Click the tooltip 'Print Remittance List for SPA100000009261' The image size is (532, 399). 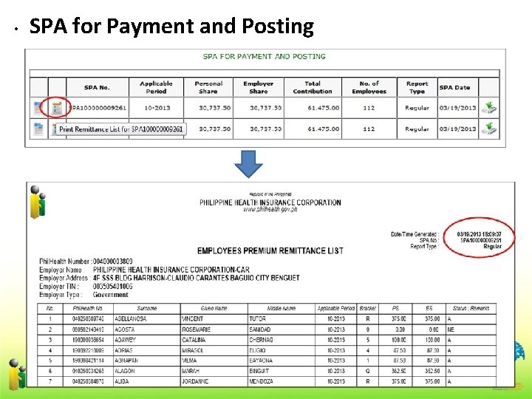tap(120, 129)
